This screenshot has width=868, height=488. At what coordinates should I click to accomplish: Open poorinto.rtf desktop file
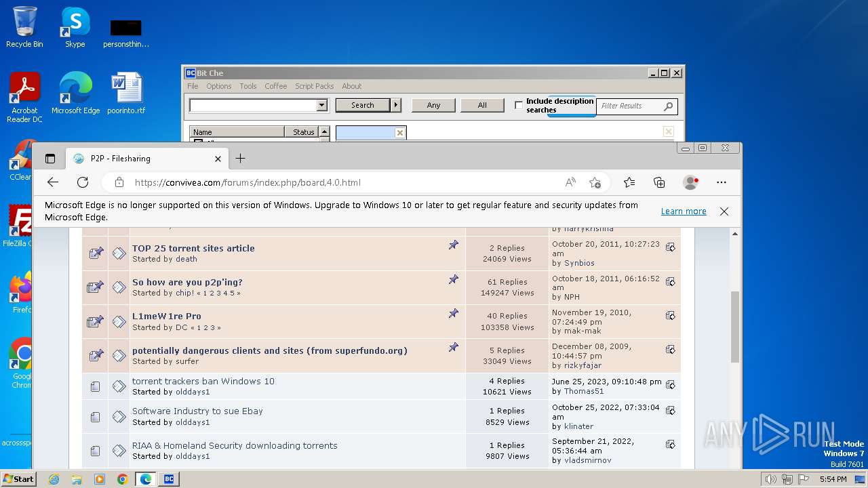click(x=126, y=94)
